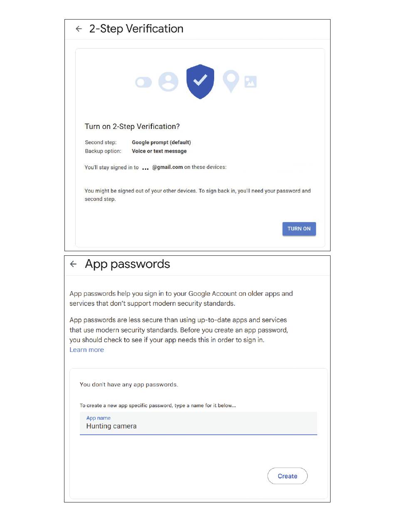This screenshot has width=395, height=532.
Task: Click the Turn on 2-Step Verification? heading
Action: click(132, 126)
